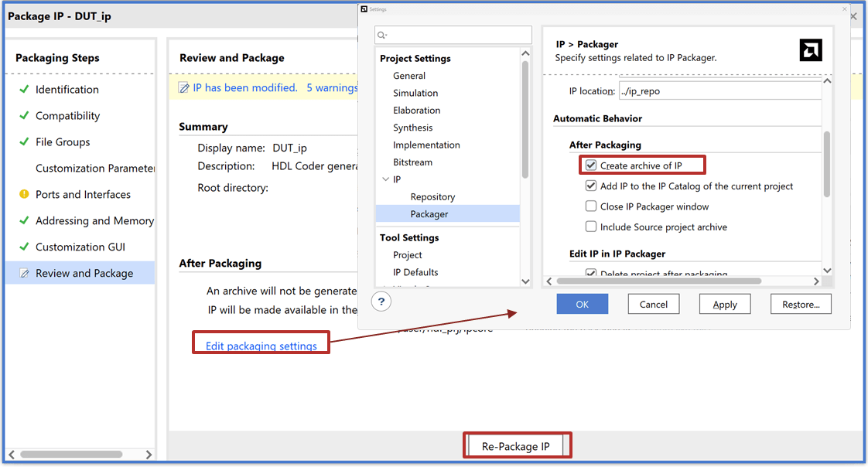Click the search magnifier icon in Settings

point(382,36)
